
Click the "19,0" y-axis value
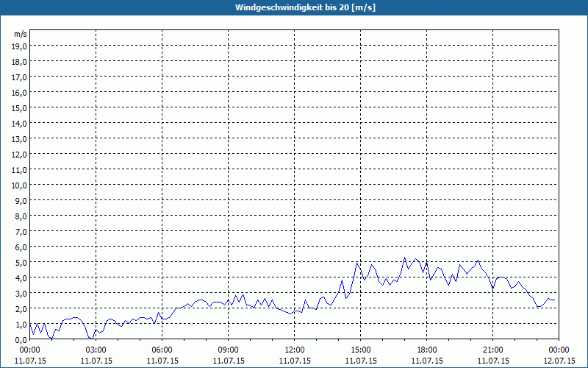pyautogui.click(x=20, y=46)
